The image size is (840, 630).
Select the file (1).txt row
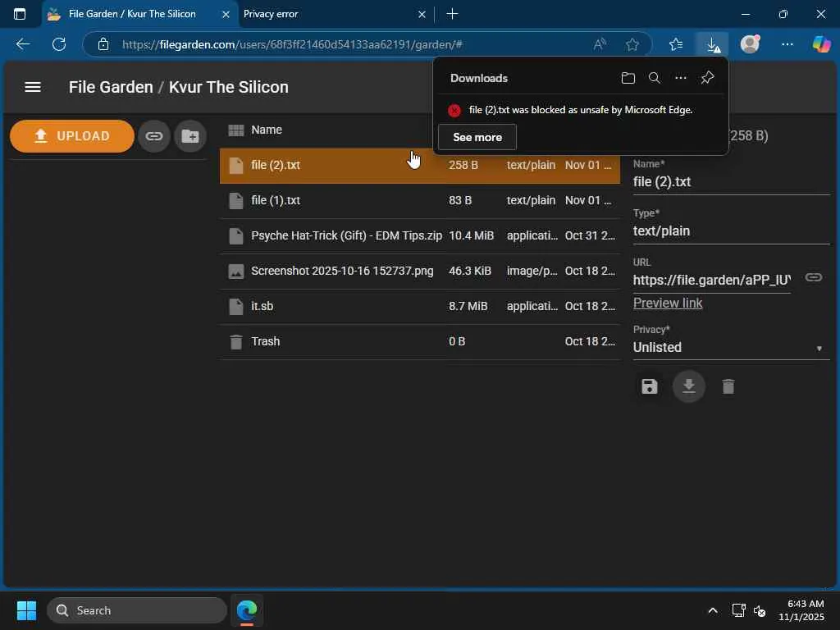(419, 200)
